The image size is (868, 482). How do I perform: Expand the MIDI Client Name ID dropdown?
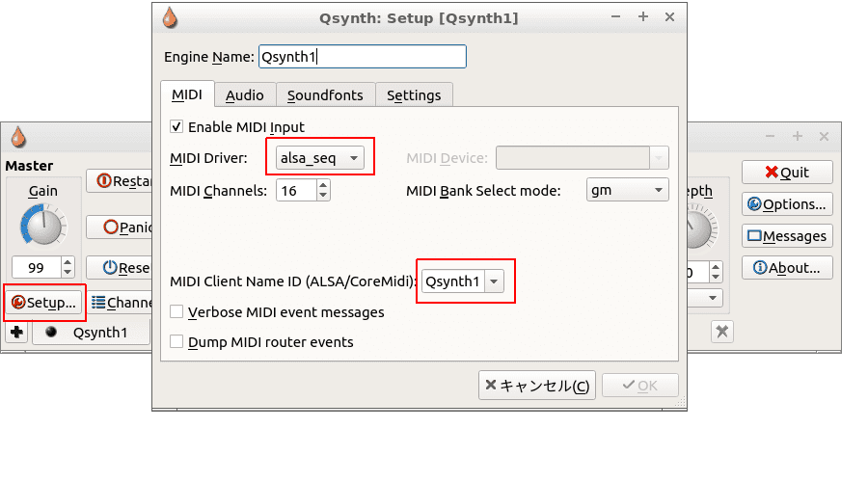click(464, 281)
